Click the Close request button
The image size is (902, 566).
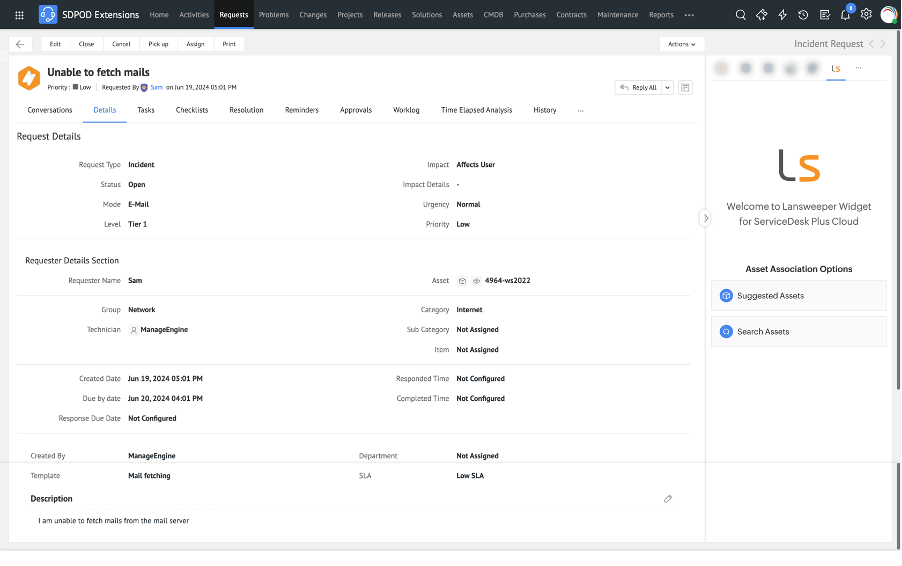[x=86, y=44]
